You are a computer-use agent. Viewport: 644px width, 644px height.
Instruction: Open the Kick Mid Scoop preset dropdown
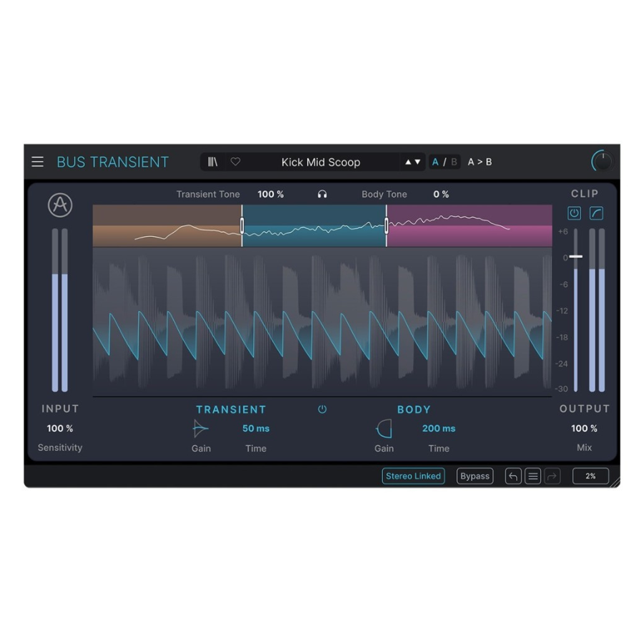(321, 162)
